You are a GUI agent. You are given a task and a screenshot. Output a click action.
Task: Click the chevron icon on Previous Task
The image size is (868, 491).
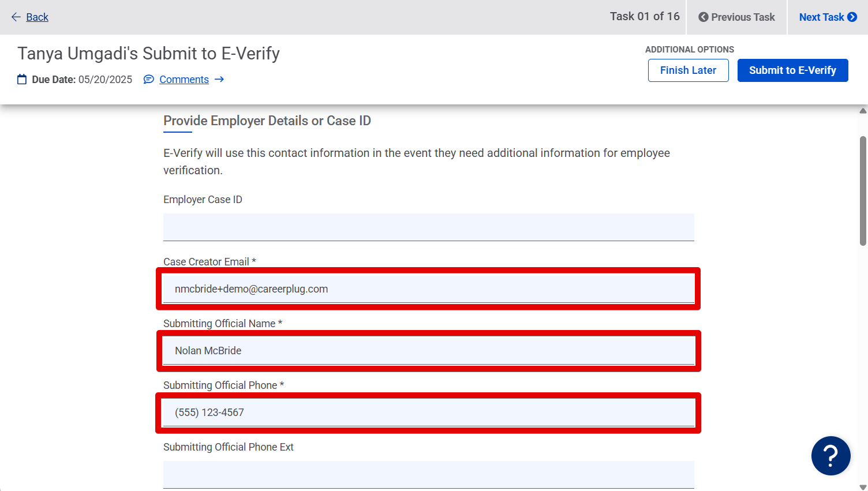click(703, 17)
